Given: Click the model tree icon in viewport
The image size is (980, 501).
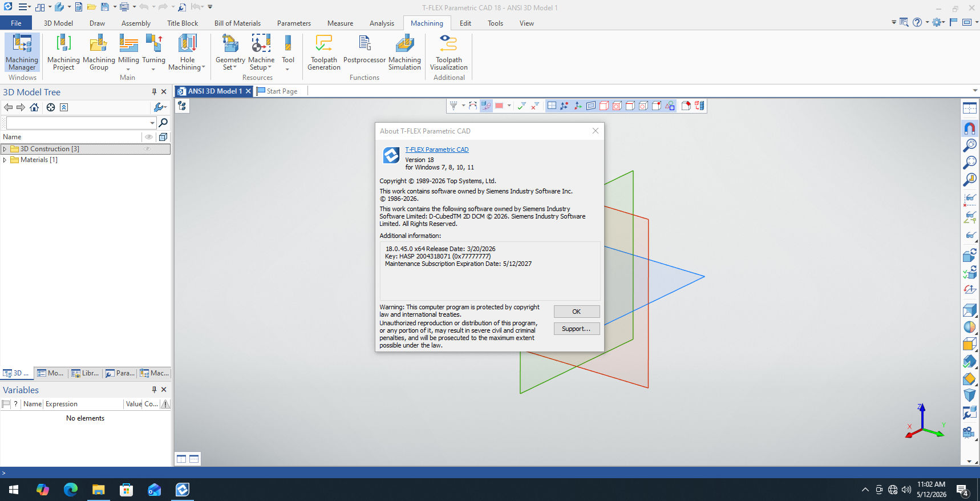Looking at the screenshot, I should click(182, 106).
